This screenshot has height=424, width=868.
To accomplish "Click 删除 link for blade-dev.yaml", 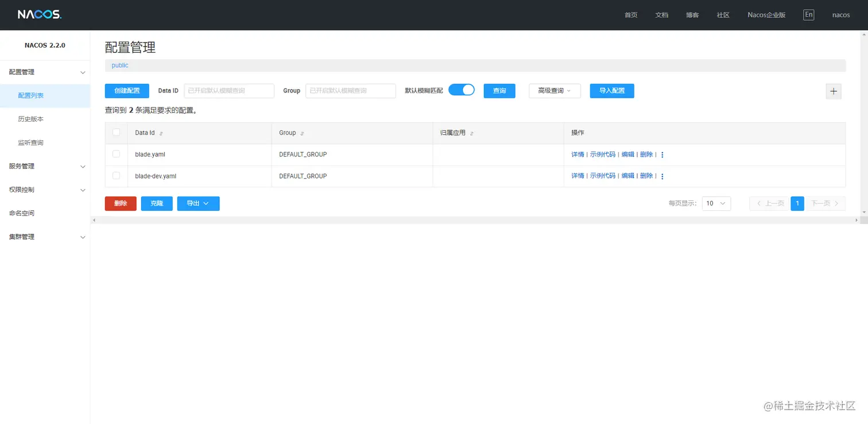I will [x=646, y=176].
